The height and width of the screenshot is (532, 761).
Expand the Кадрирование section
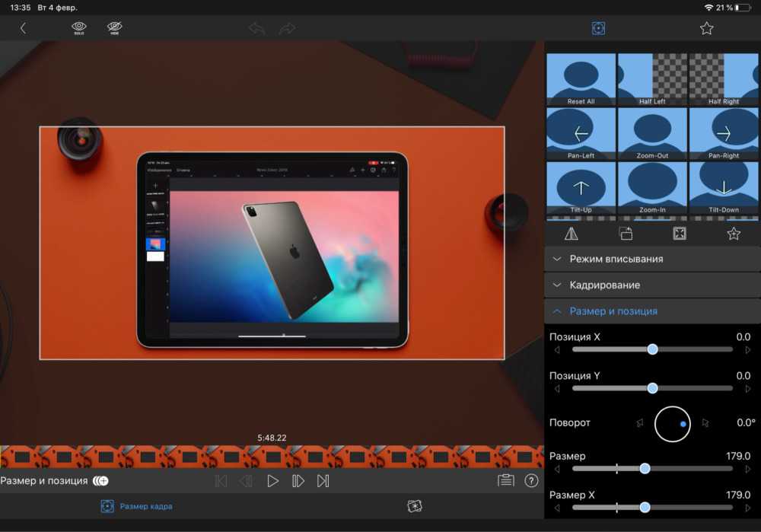[x=652, y=285]
